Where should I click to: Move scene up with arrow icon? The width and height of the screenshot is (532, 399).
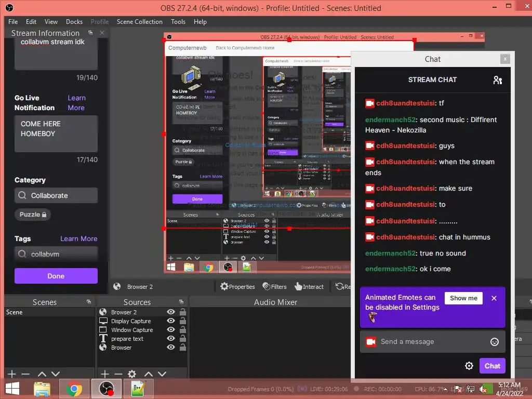pyautogui.click(x=42, y=374)
